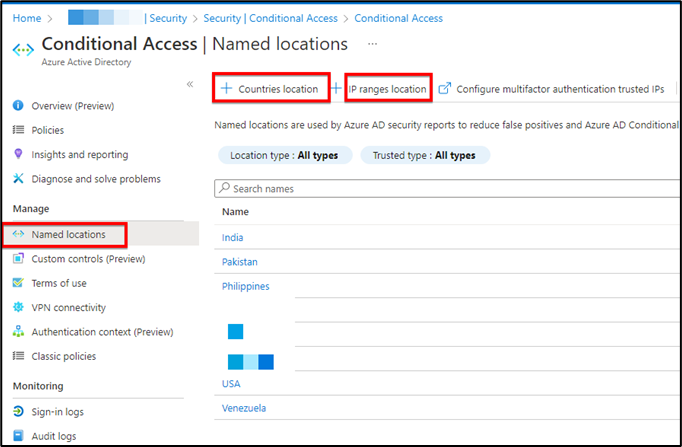682x447 pixels.
Task: Open Terms of use
Action: click(x=59, y=283)
